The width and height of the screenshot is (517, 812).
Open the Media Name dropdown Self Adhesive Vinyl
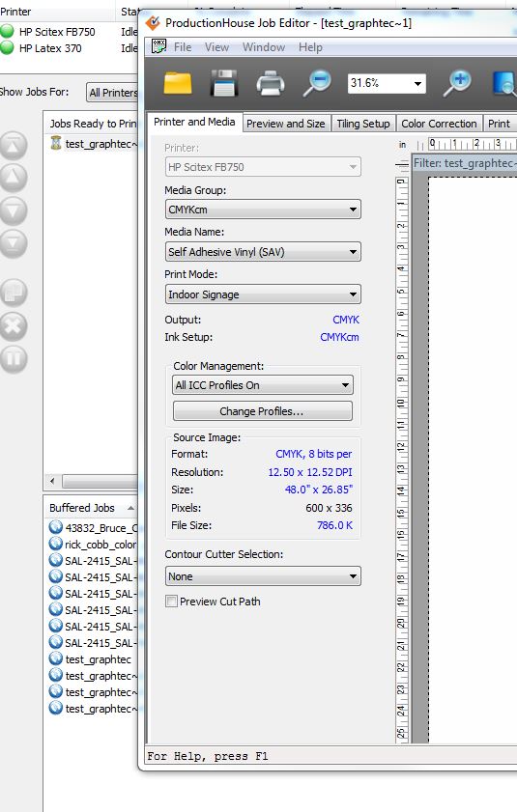263,252
